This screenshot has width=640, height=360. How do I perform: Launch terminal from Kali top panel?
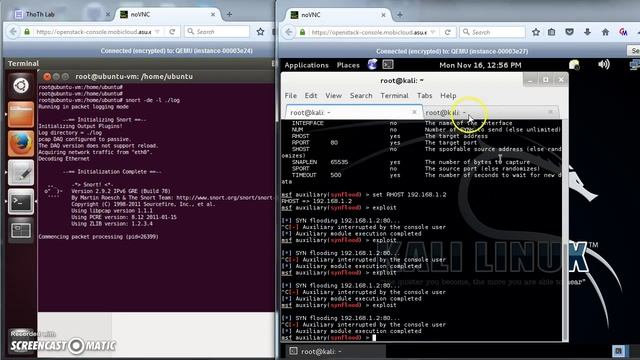click(x=388, y=64)
